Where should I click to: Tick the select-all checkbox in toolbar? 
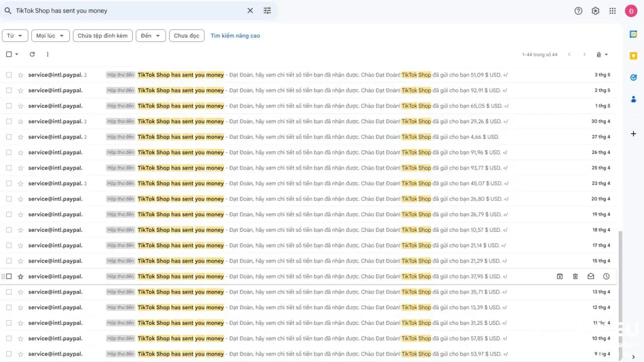click(9, 54)
